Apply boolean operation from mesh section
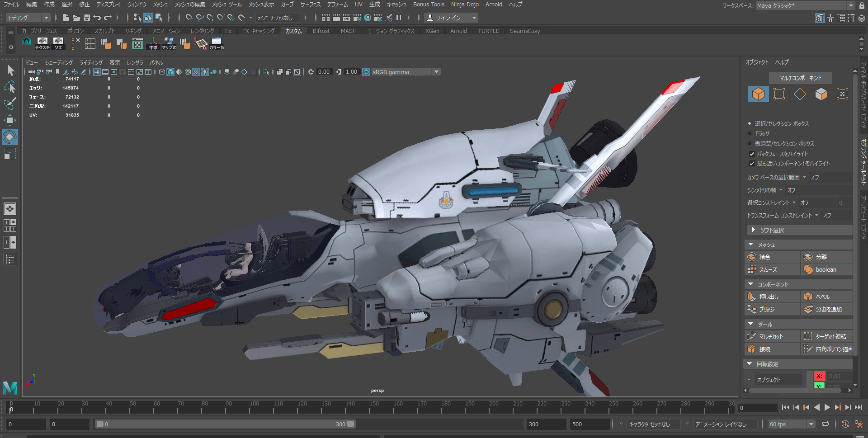 (826, 269)
